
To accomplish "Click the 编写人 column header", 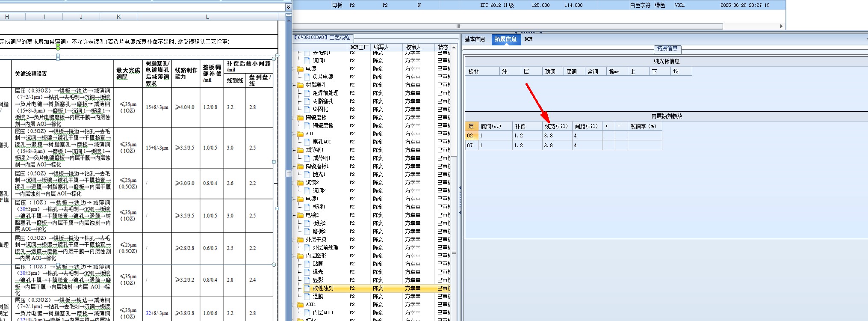I will [387, 47].
